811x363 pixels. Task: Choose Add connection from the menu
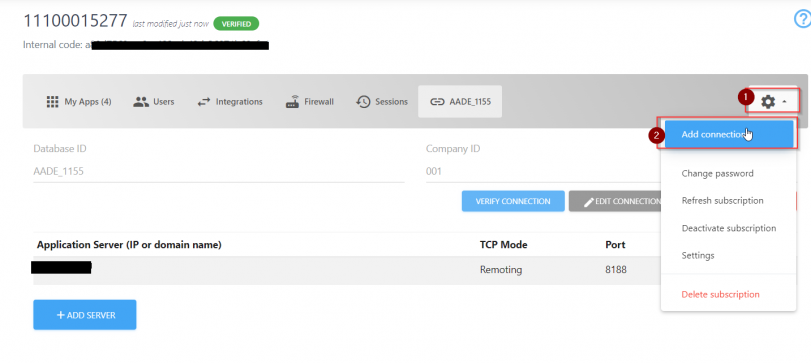tap(728, 134)
